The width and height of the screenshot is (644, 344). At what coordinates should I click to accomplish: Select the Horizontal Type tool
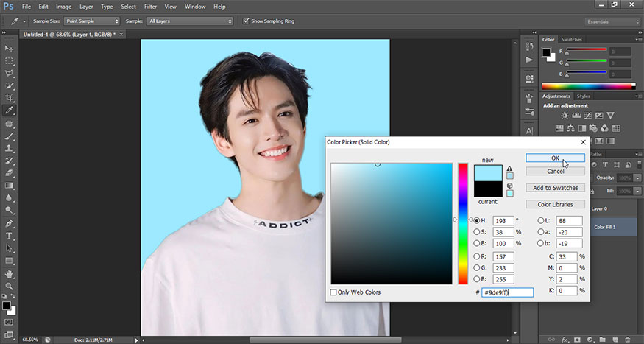point(9,236)
